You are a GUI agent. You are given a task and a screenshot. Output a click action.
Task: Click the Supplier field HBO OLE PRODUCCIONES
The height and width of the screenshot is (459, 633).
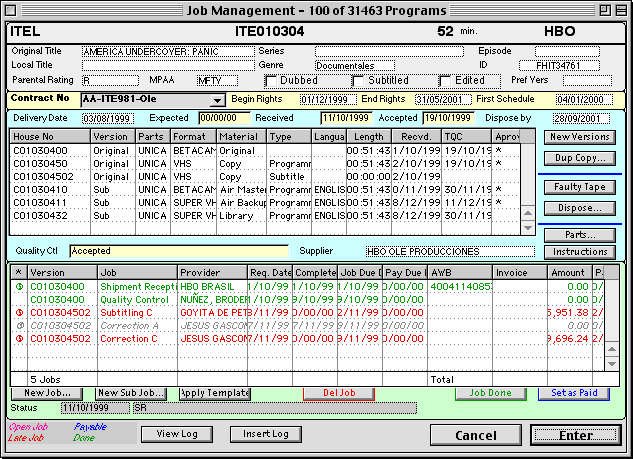click(450, 252)
